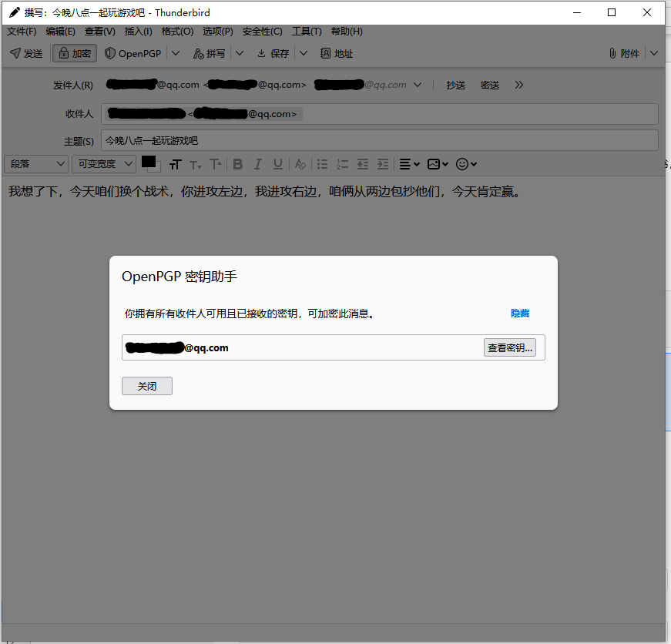This screenshot has width=671, height=644.
Task: Click the black text color swatch
Action: (x=148, y=162)
